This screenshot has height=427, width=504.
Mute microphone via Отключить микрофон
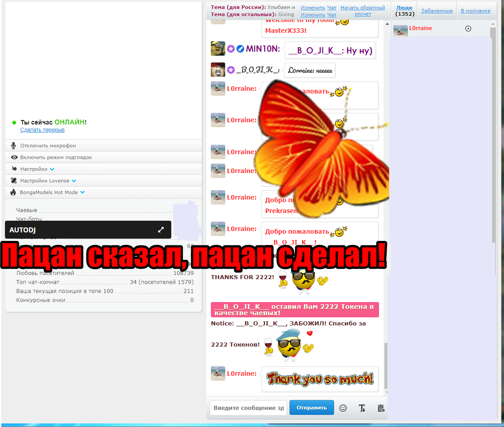(48, 146)
